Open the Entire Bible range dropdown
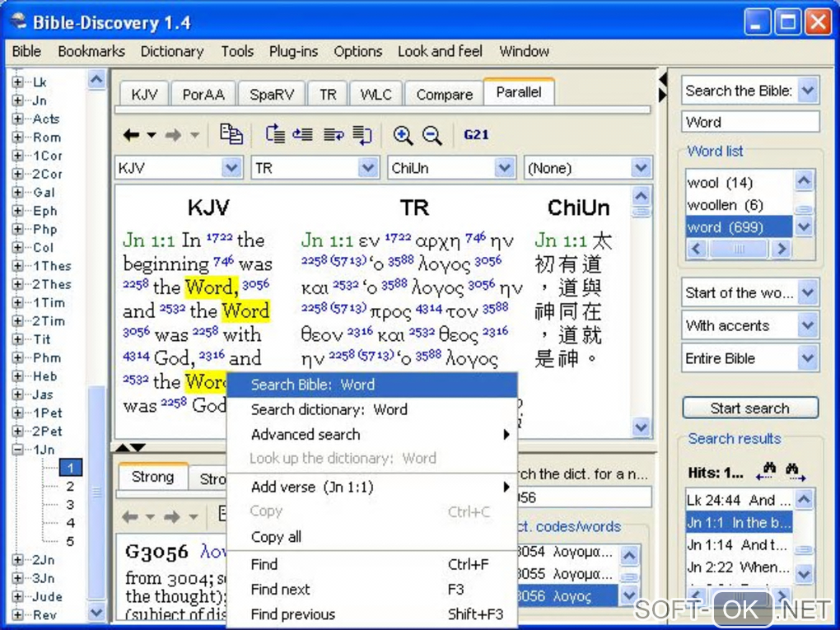The image size is (840, 630). (808, 358)
